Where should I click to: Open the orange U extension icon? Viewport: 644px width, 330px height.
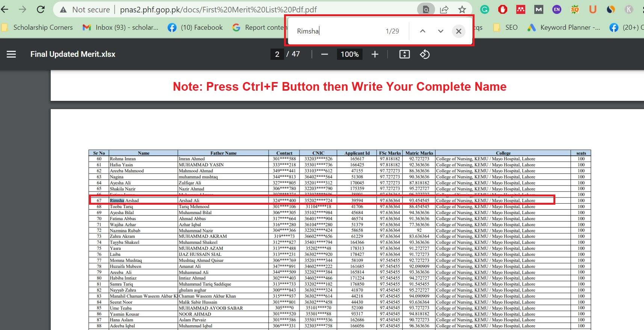[593, 10]
